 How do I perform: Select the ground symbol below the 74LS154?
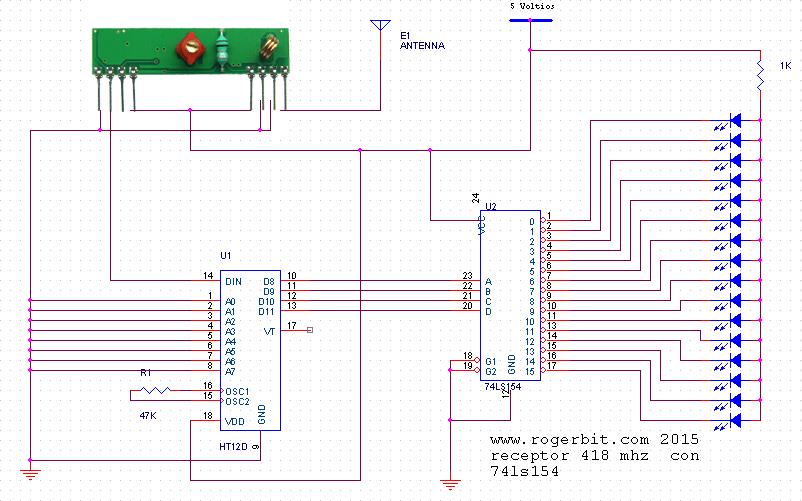450,484
